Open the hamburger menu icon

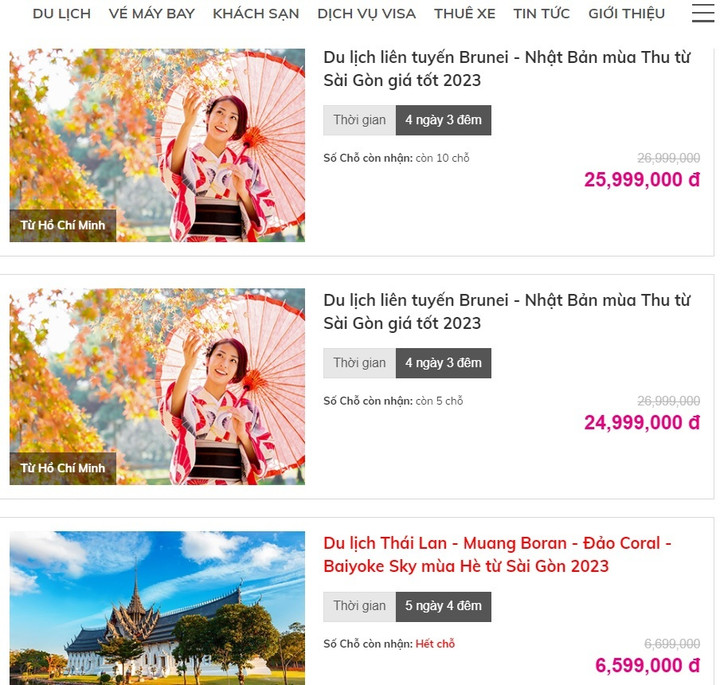703,13
